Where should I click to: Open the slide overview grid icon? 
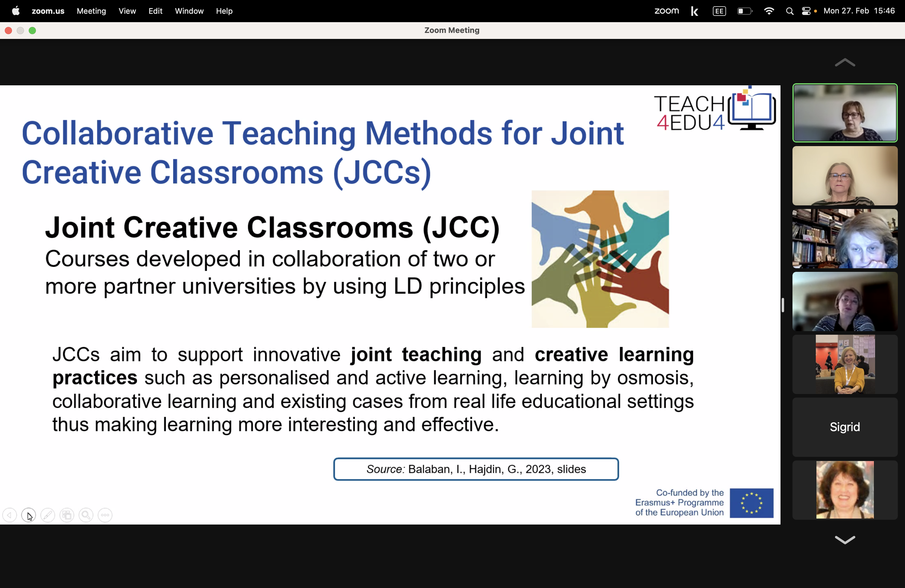coord(67,515)
